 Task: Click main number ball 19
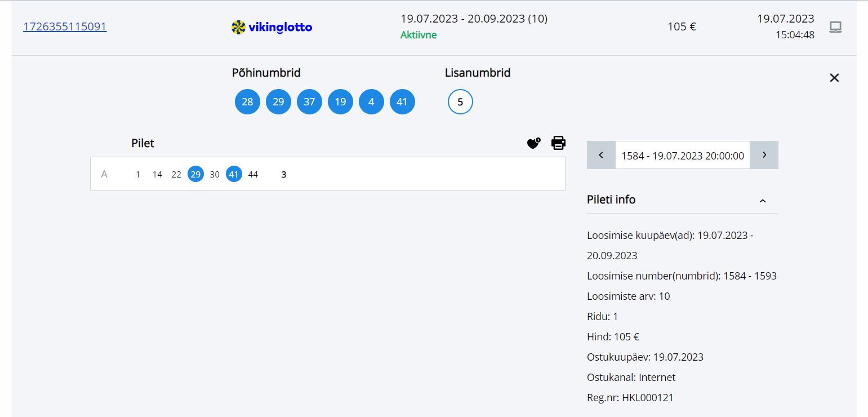tap(340, 102)
